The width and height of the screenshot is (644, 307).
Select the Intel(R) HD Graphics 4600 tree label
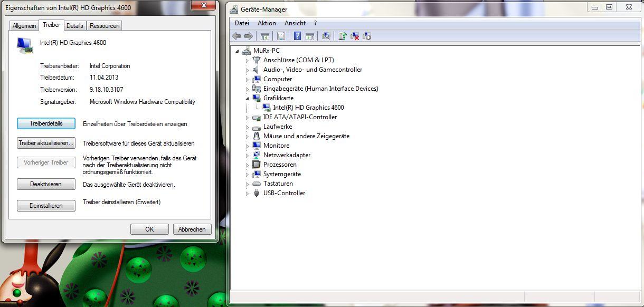[x=308, y=108]
